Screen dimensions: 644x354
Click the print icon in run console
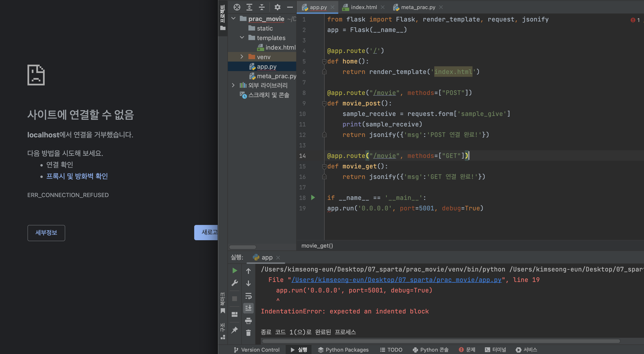248,321
